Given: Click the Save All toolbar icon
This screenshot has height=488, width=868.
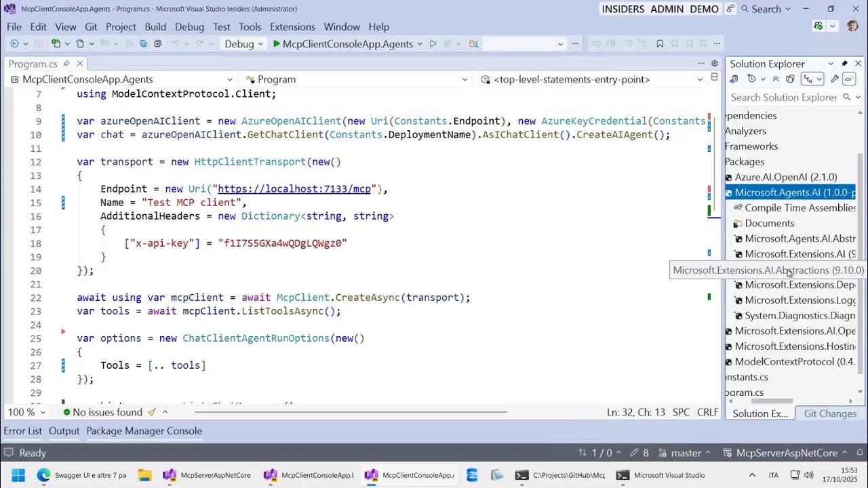Looking at the screenshot, I should click(x=143, y=43).
